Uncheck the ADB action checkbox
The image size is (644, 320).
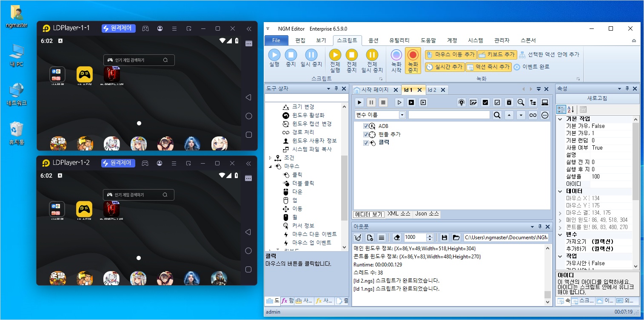(x=366, y=126)
